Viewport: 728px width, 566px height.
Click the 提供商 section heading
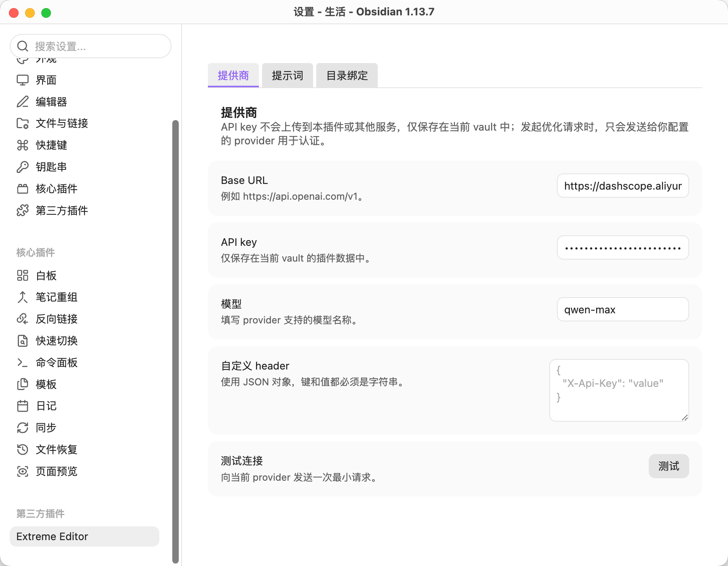pos(239,112)
